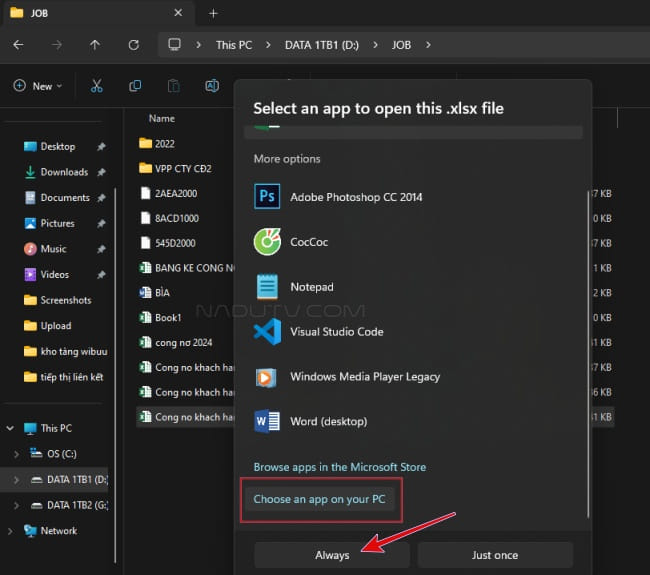The height and width of the screenshot is (575, 650).
Task: Select the BANG KE CONG Excel file
Action: click(185, 268)
